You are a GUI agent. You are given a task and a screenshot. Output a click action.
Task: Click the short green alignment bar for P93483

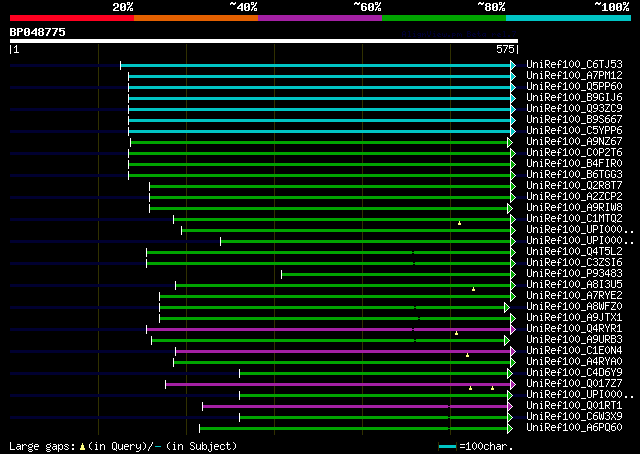[x=396, y=274]
